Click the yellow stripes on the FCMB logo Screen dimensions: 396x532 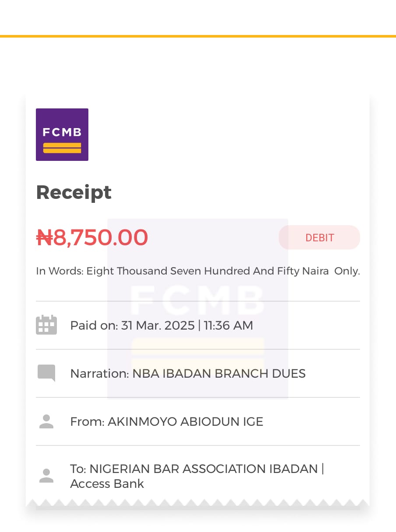point(62,148)
